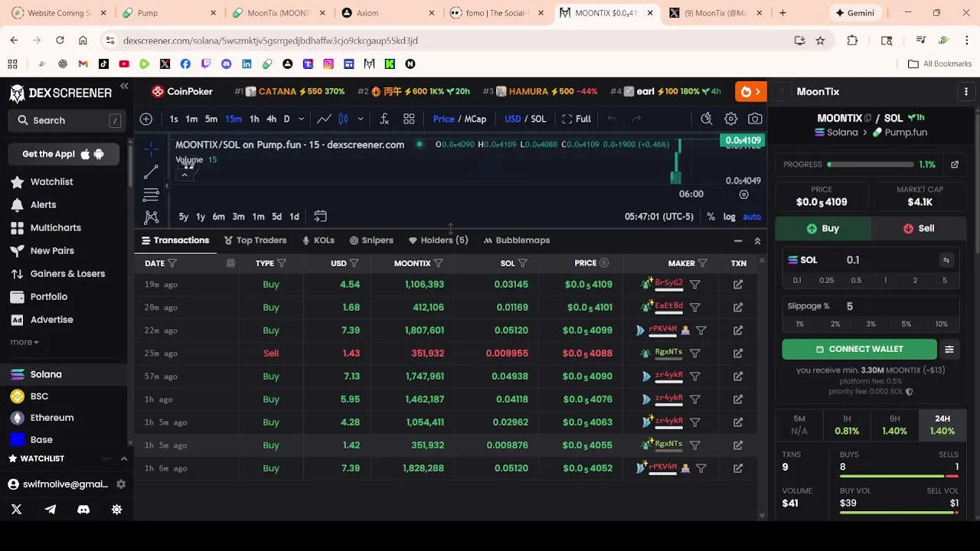Open transaction link for 4.54 USD buy
The height and width of the screenshot is (551, 980).
(x=738, y=285)
